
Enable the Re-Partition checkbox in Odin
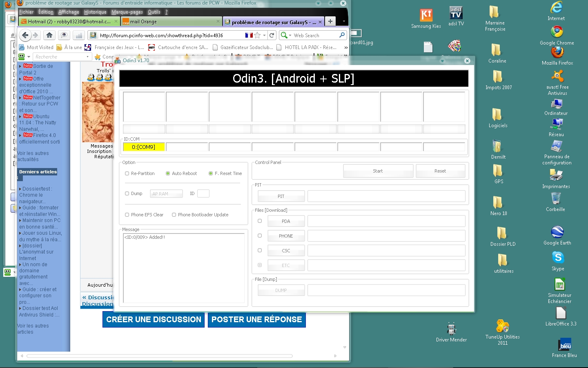pos(127,173)
